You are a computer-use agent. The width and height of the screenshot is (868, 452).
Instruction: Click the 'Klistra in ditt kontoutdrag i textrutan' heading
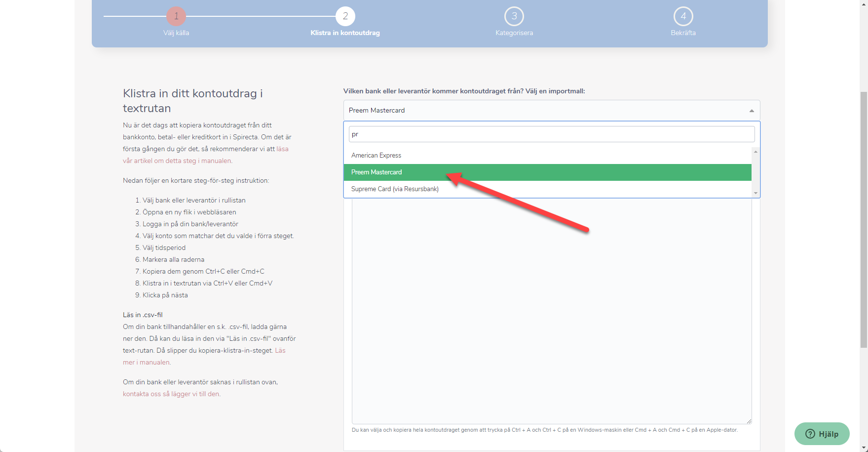(x=193, y=101)
